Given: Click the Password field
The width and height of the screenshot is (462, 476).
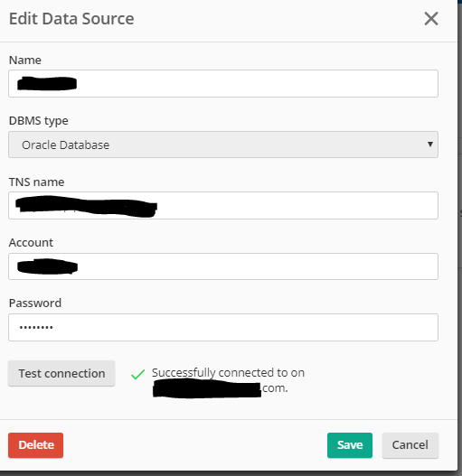Looking at the screenshot, I should pos(223,328).
